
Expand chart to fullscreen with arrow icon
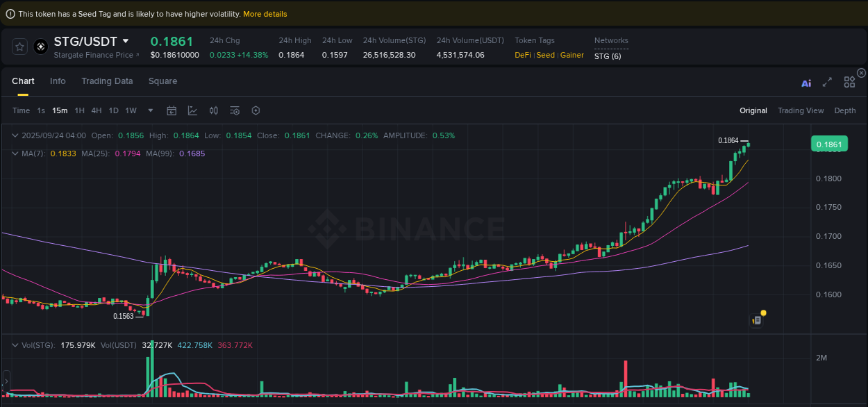click(827, 82)
